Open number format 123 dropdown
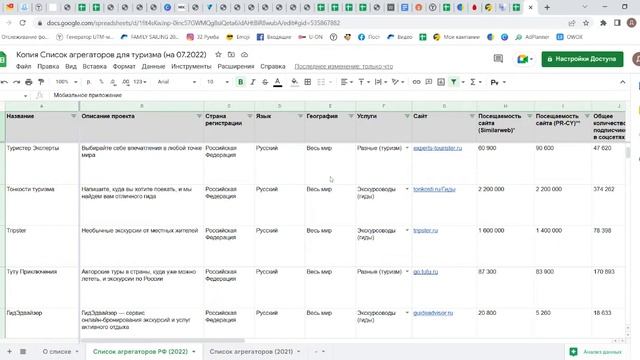This screenshot has height=360, width=640. (x=140, y=82)
